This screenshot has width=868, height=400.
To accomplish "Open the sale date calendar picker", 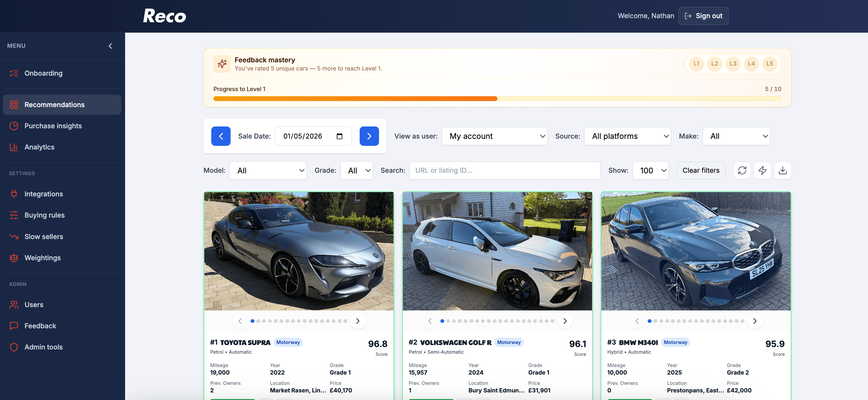I will [339, 136].
